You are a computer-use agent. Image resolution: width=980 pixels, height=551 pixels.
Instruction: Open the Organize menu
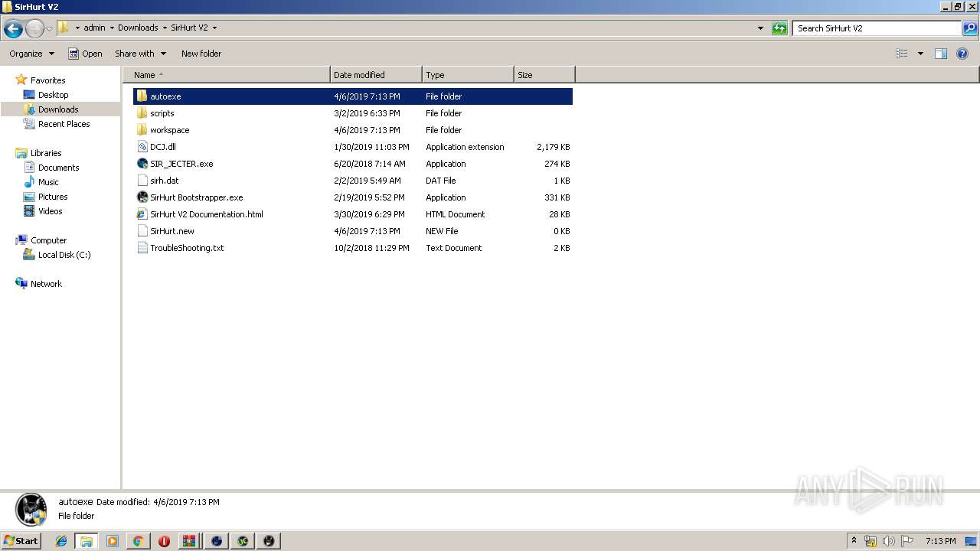(31, 54)
